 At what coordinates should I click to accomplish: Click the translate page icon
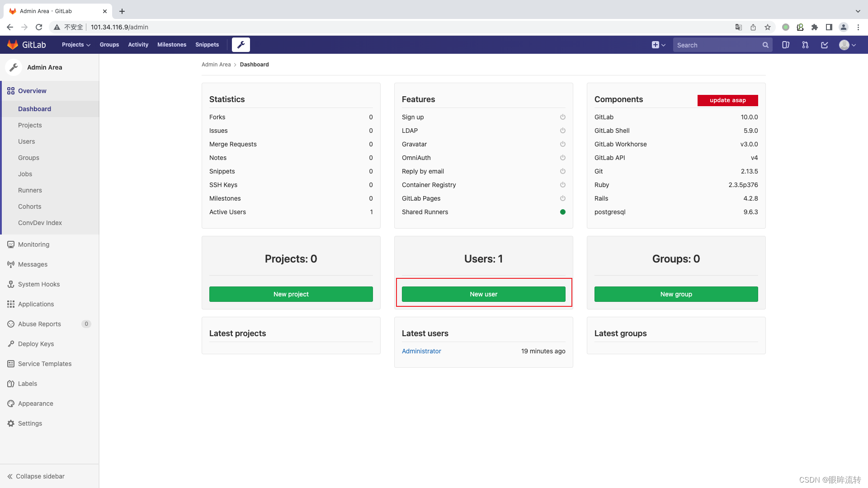pyautogui.click(x=739, y=27)
